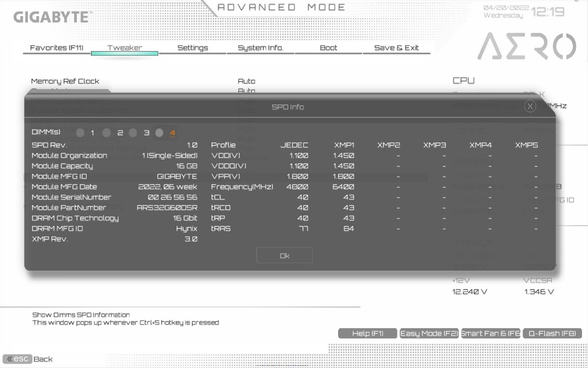Launch Q-Flash (F8) utility
This screenshot has width=588, height=368.
pyautogui.click(x=552, y=333)
